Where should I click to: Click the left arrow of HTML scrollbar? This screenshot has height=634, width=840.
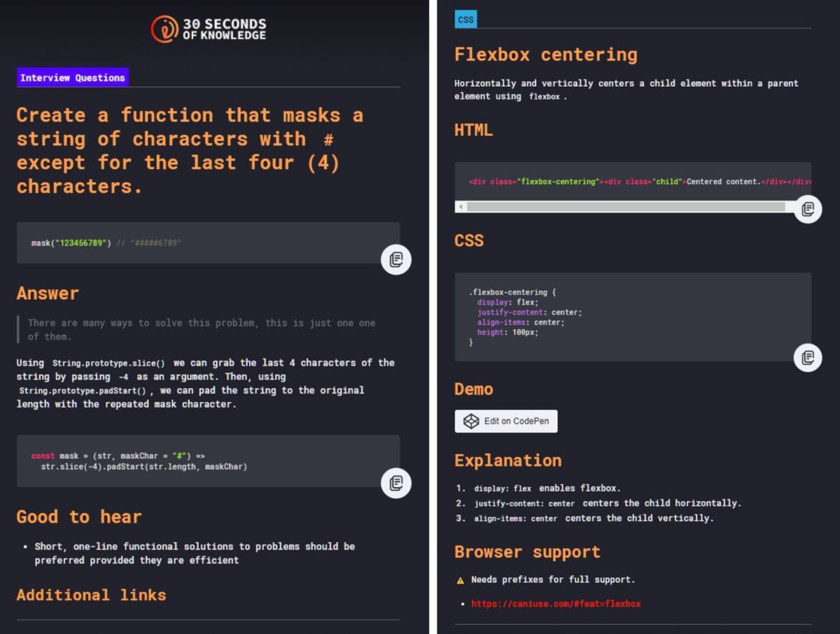(461, 207)
